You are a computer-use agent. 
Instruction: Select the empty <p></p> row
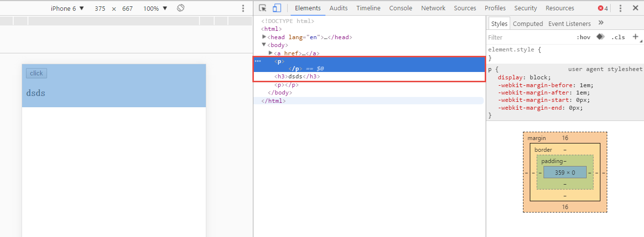(x=286, y=85)
